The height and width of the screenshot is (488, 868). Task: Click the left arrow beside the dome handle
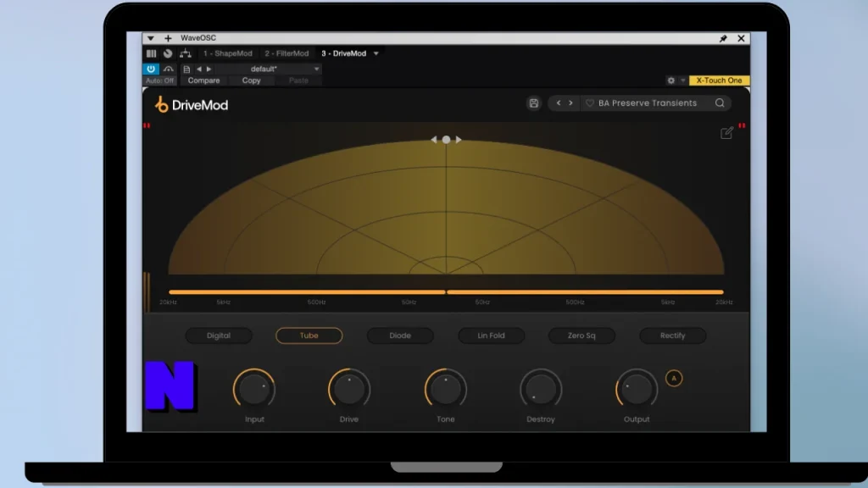[x=434, y=140]
